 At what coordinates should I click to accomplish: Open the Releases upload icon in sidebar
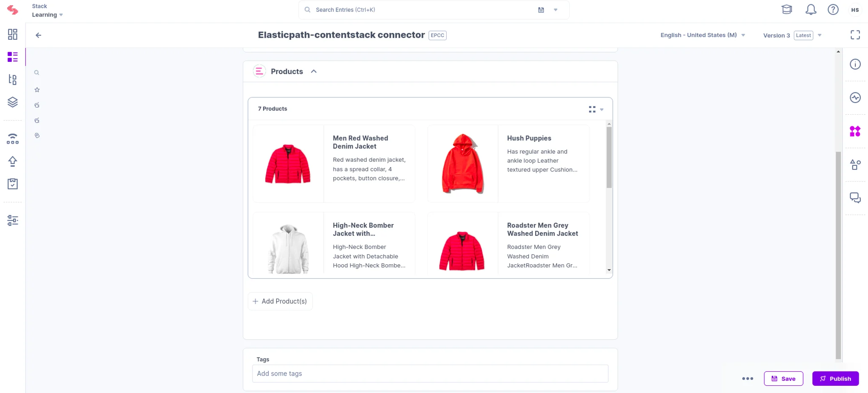[13, 161]
